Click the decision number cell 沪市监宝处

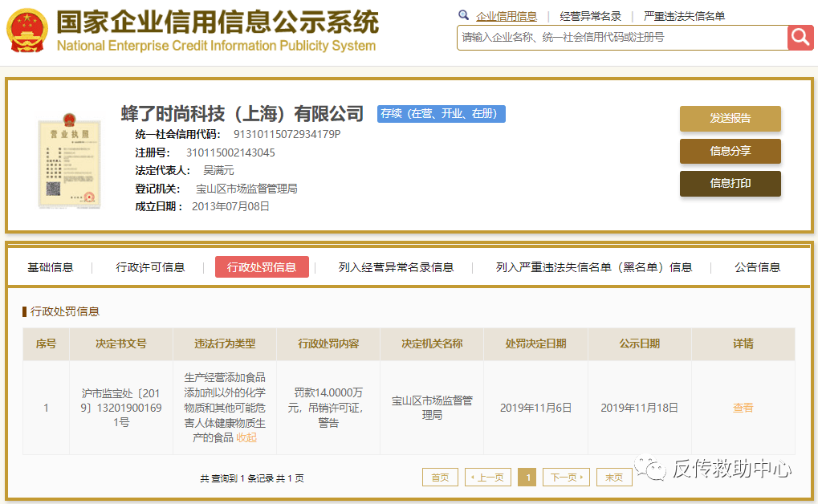[x=121, y=408]
